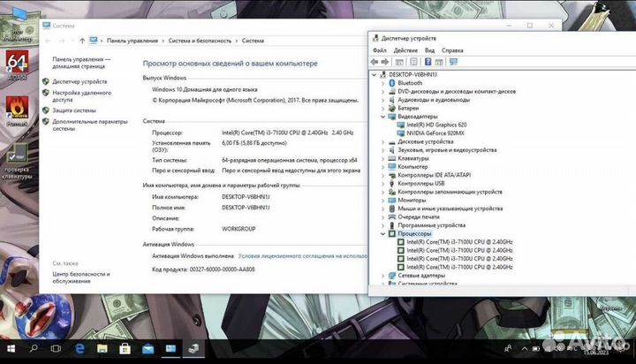Open Дополнительные параметры системы link
Image resolution: width=636 pixels, height=364 pixels.
click(89, 125)
